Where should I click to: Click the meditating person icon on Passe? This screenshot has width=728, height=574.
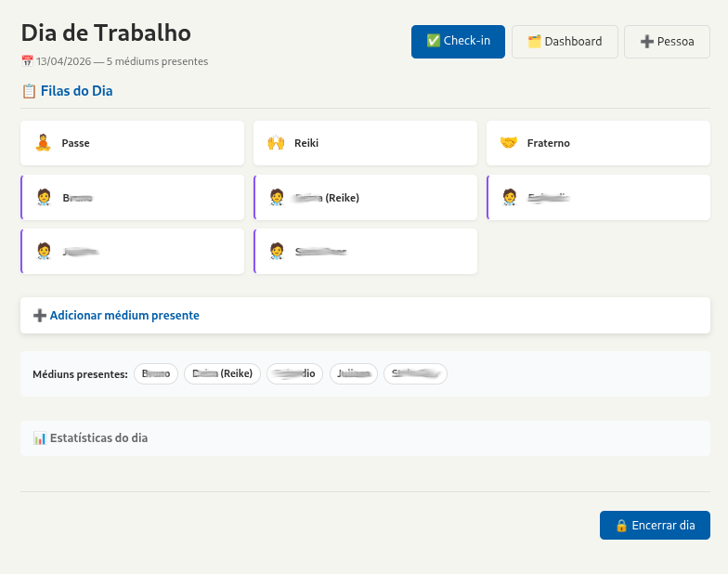(x=43, y=143)
